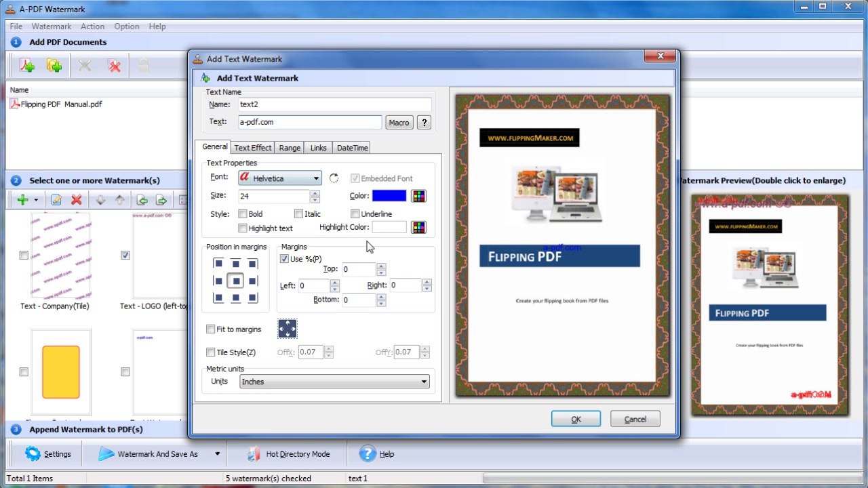Increase font Size with up spinner
The height and width of the screenshot is (488, 868).
coord(315,193)
